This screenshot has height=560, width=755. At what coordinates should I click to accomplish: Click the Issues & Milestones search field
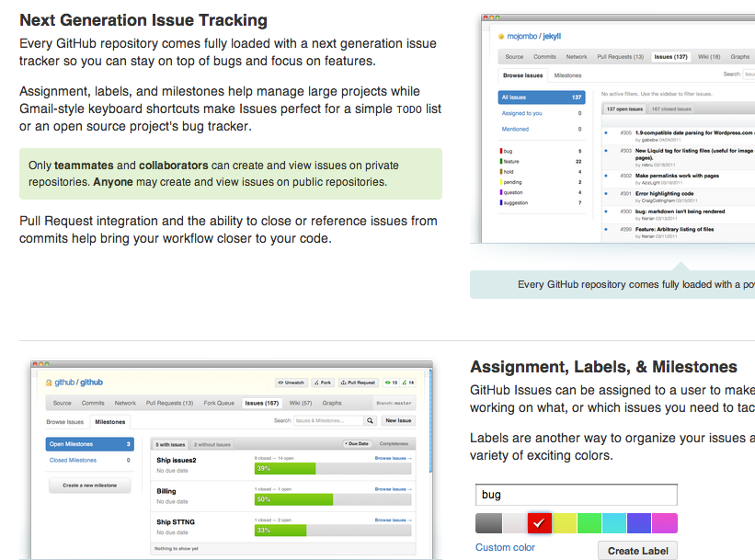pyautogui.click(x=328, y=421)
